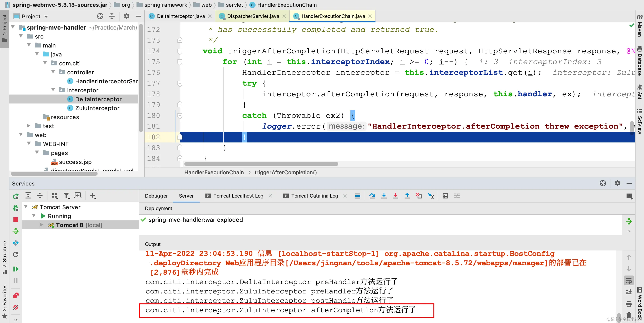The width and height of the screenshot is (644, 323).
Task: Toggle the 1: Project tool window stripe
Action: [x=4, y=28]
